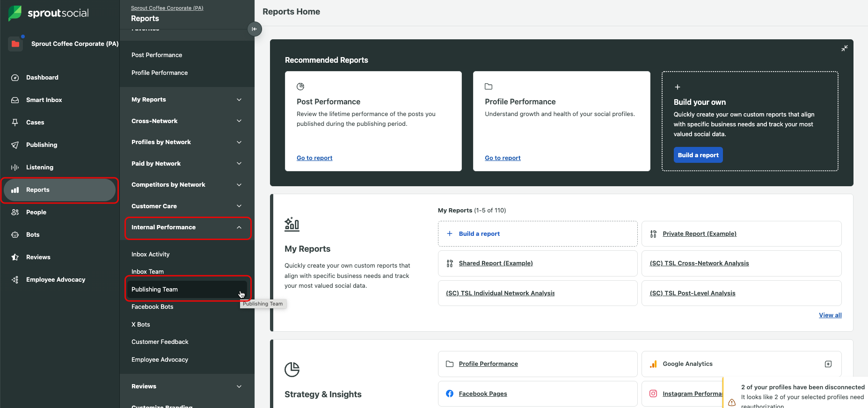The height and width of the screenshot is (408, 868).
Task: Click View all under My Reports
Action: pos(830,315)
